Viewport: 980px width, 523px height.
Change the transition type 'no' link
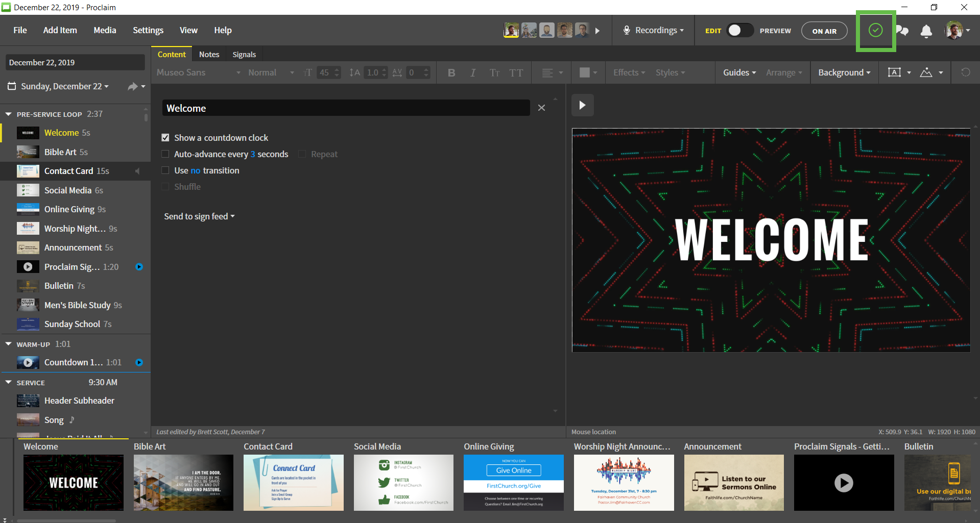coord(196,170)
